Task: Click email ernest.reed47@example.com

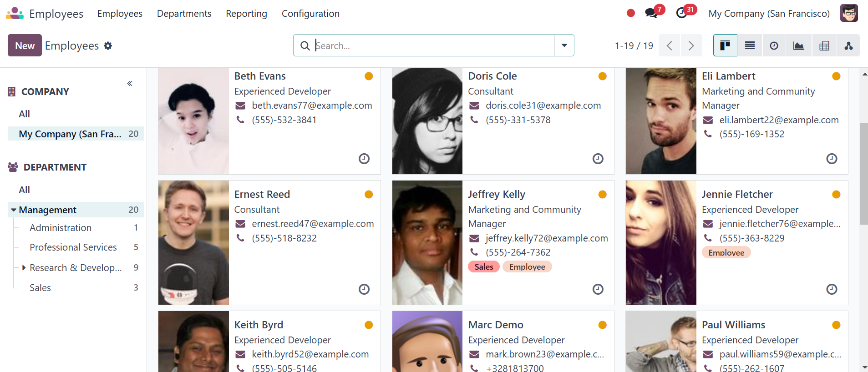Action: coord(313,224)
